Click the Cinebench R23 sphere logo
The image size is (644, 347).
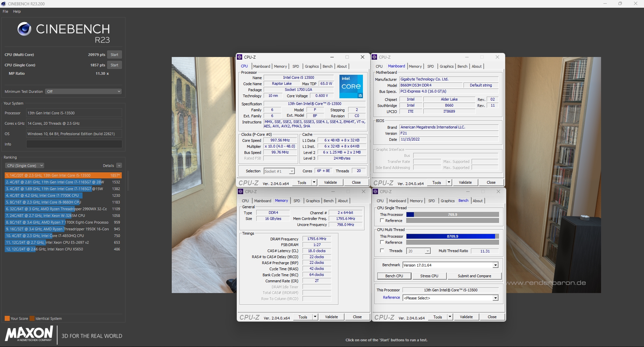(24, 29)
